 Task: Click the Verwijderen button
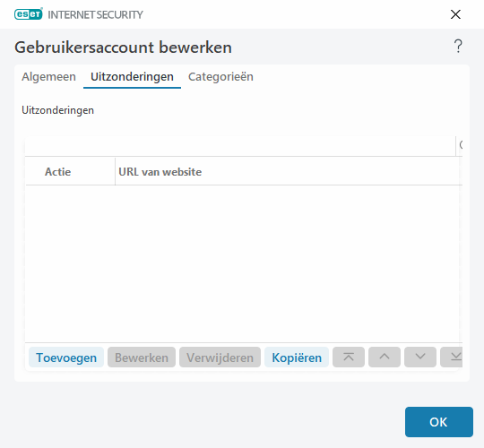click(220, 358)
